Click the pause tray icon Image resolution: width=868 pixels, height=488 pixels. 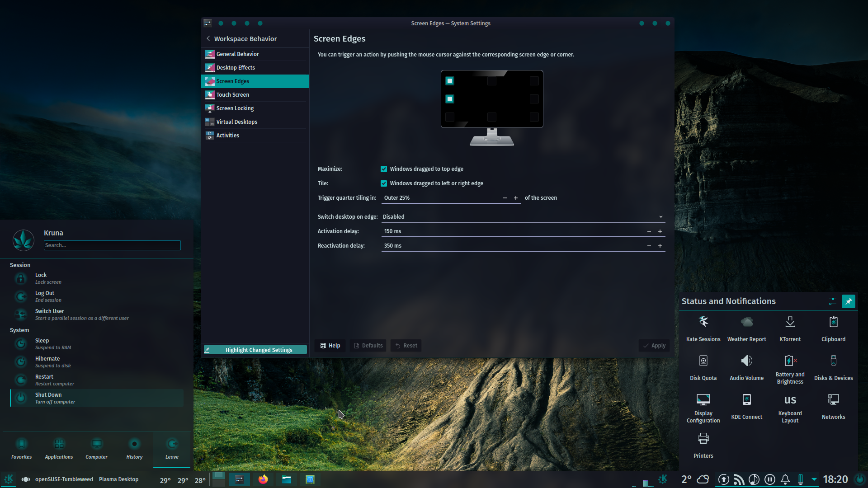click(769, 479)
